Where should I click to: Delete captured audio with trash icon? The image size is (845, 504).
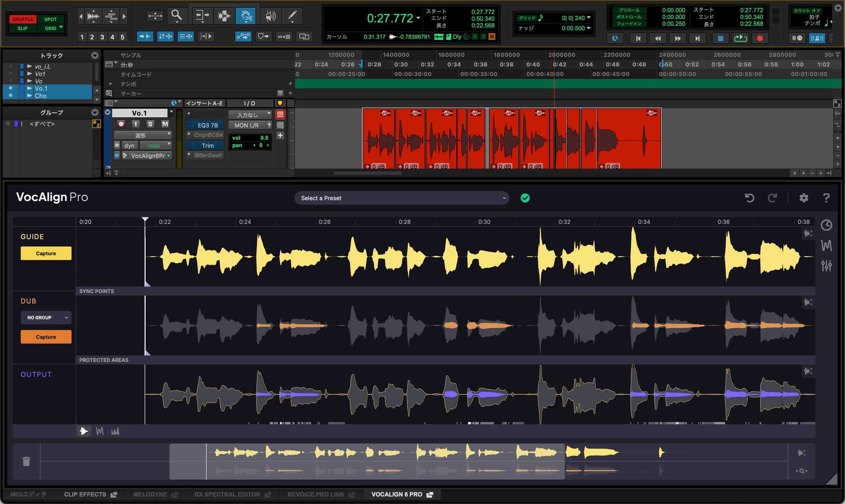[x=26, y=461]
